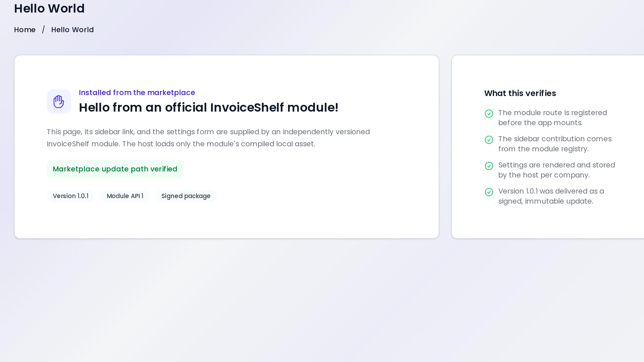Click check icon beside sidebar contribution item

[x=489, y=140]
